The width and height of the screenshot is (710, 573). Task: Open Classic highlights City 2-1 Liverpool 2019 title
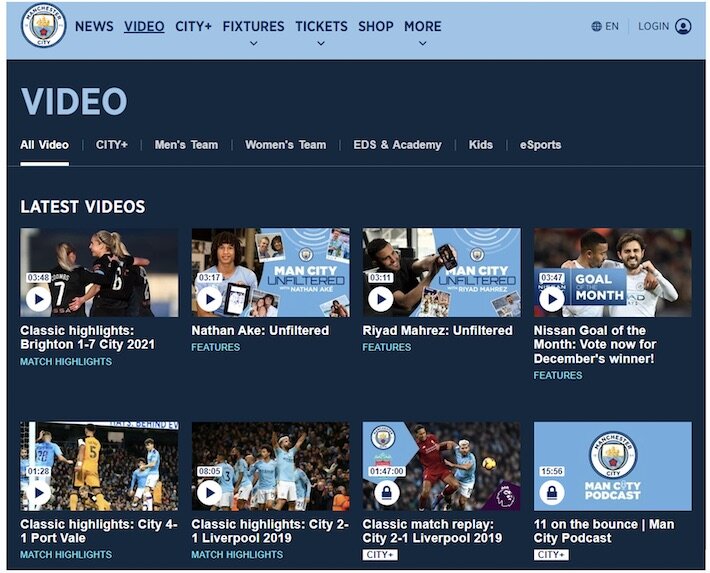pyautogui.click(x=270, y=531)
